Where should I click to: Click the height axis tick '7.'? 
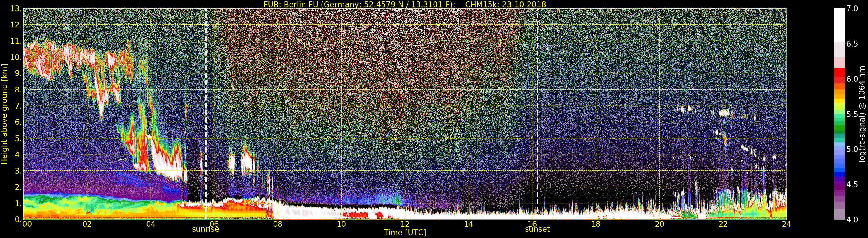click(19, 106)
